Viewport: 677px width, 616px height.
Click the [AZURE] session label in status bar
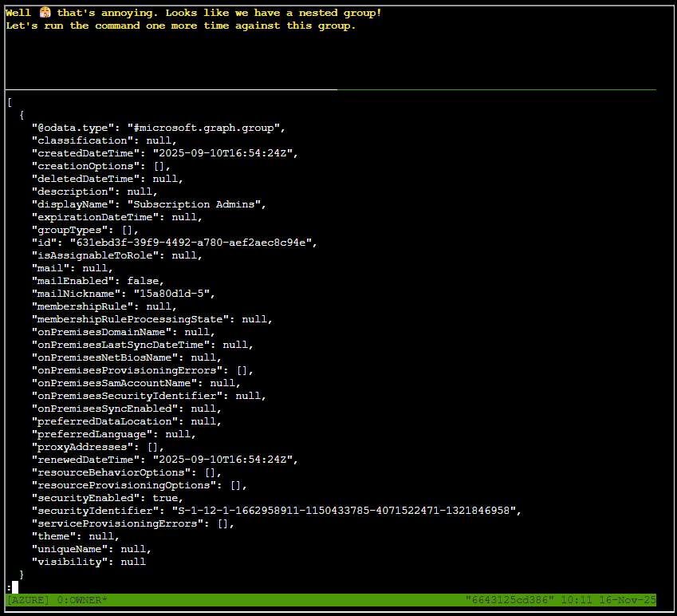28,599
